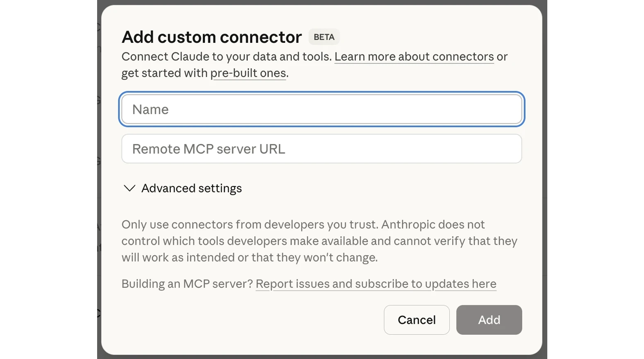
Task: Confirm connector creation with Add
Action: coord(489,320)
